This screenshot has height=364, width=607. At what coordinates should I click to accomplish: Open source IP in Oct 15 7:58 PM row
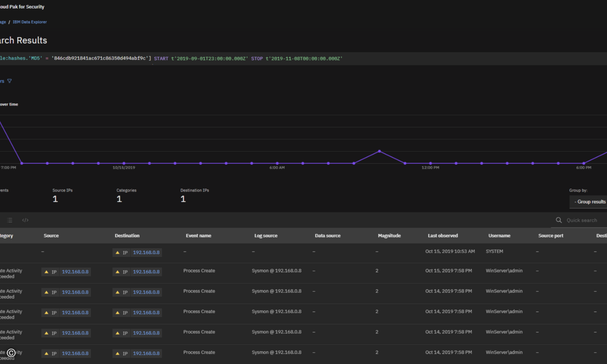point(75,272)
